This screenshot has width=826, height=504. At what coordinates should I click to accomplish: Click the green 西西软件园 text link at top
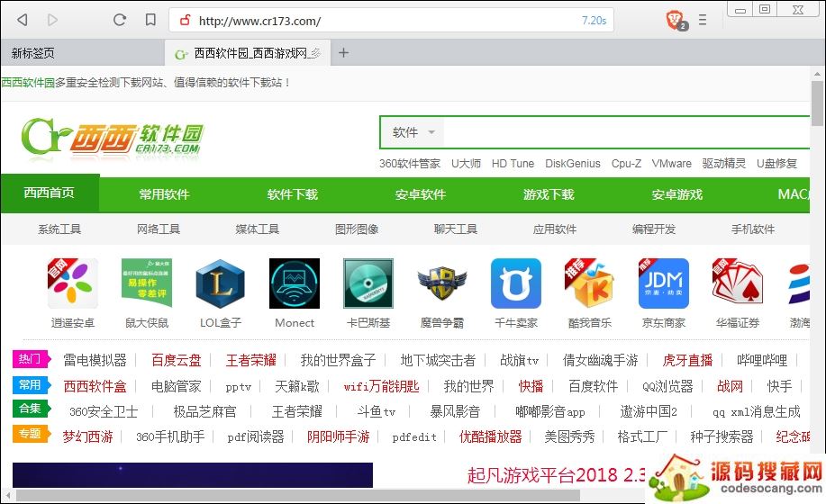click(28, 83)
